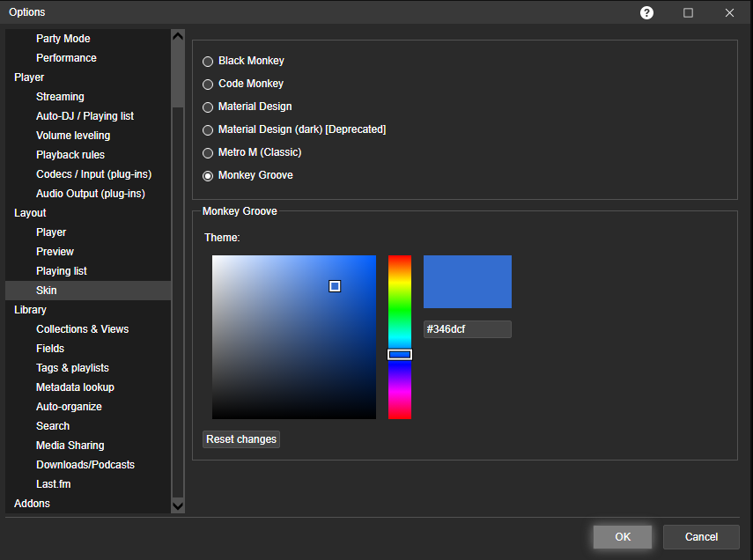Enable the Material Design skin

click(208, 107)
